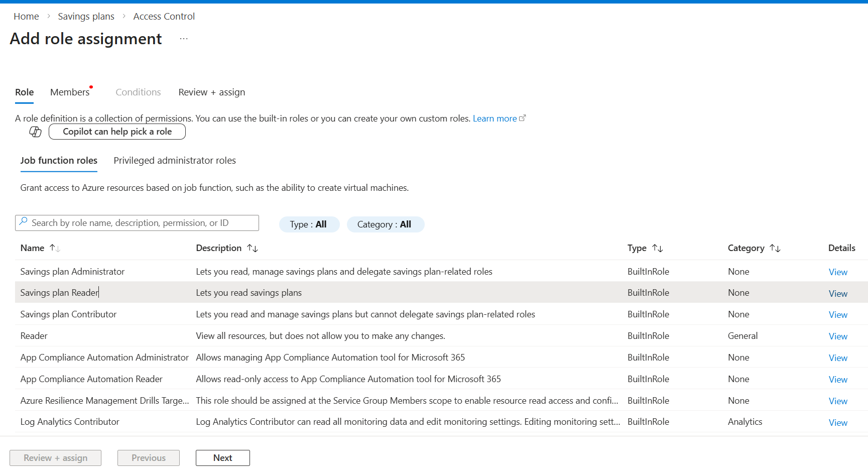Sort by Description column arrows
Image resolution: width=868 pixels, height=475 pixels.
point(252,248)
